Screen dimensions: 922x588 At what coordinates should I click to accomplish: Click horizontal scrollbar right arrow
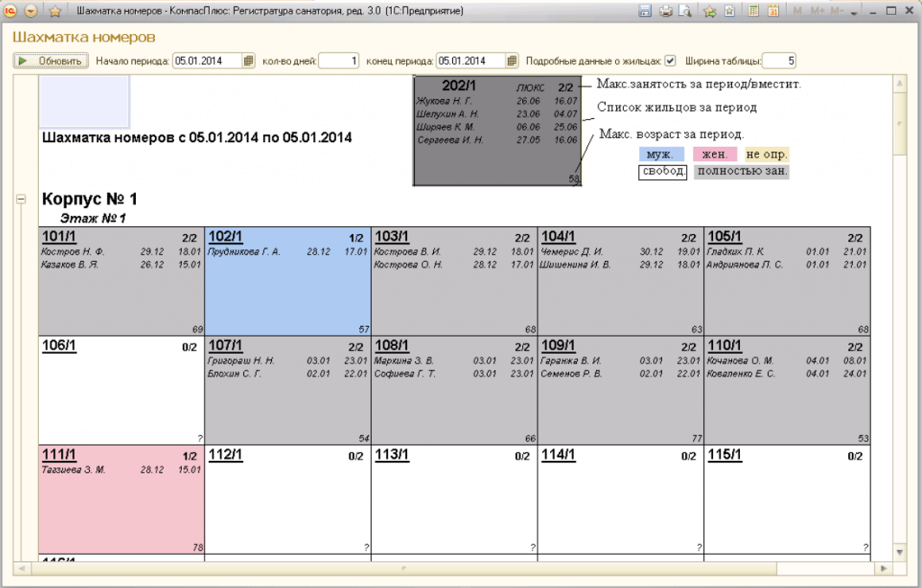pyautogui.click(x=884, y=568)
